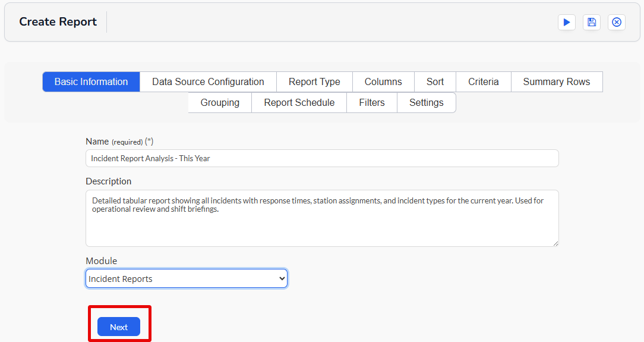This screenshot has height=342, width=644.
Task: Click the Create Report heading
Action: (x=58, y=22)
